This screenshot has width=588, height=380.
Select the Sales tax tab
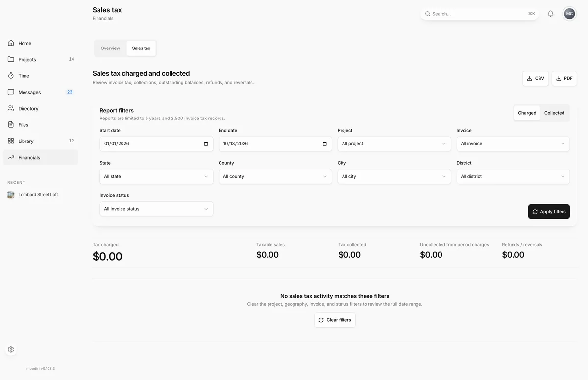pyautogui.click(x=141, y=48)
